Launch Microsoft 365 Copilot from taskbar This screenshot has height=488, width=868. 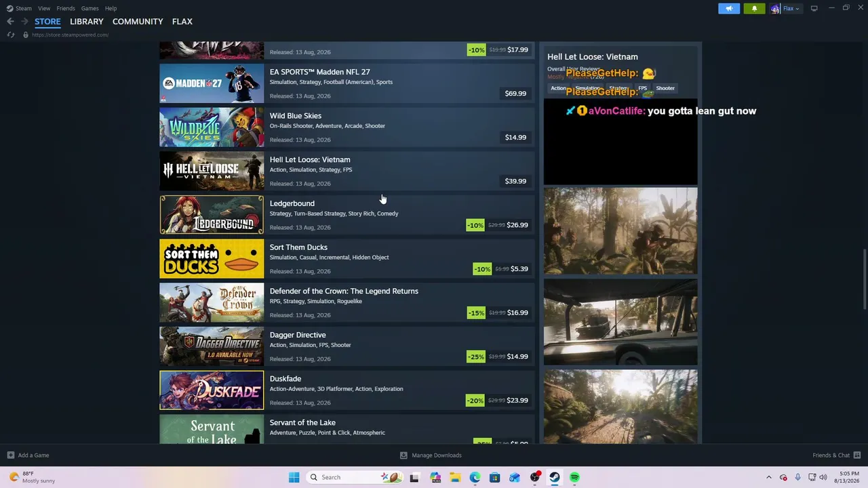click(x=435, y=477)
